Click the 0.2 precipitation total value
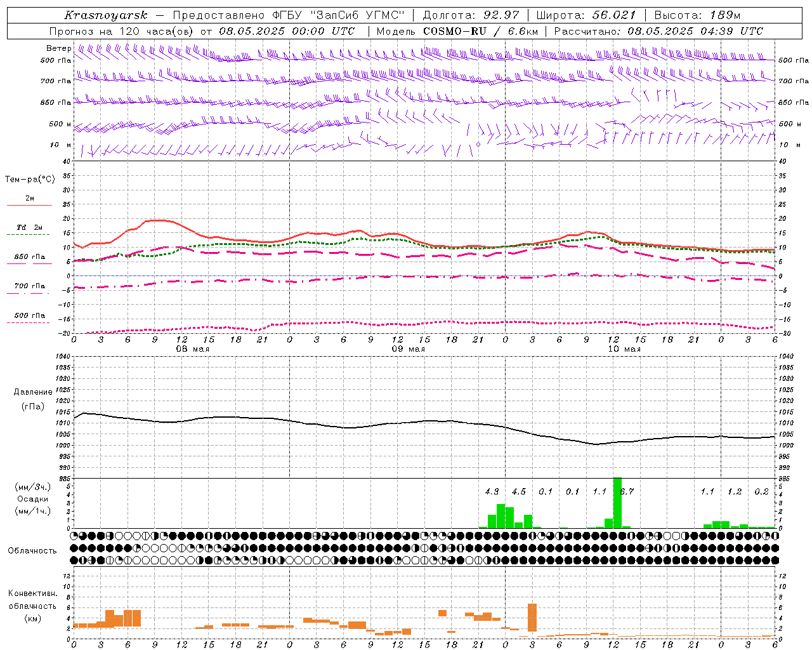Screen dimensions: 812x650 point(761,491)
